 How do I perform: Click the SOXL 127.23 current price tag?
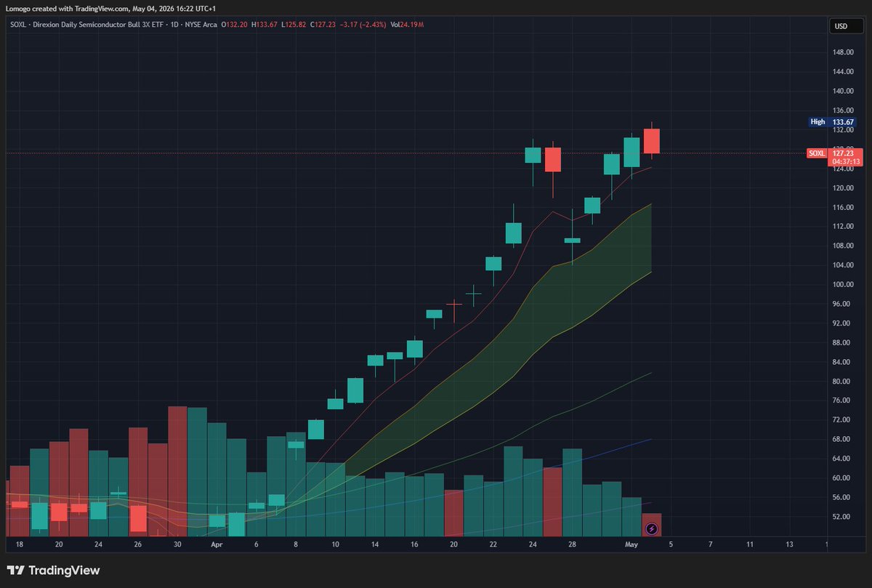pos(833,153)
